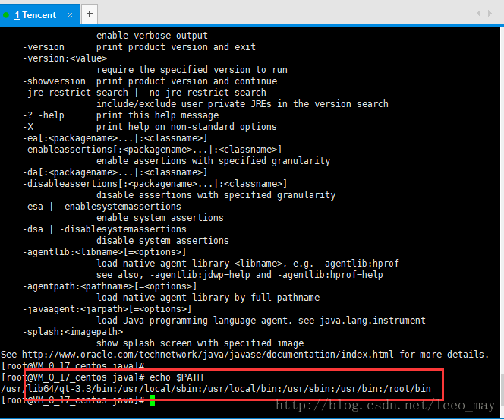Screen dimensions: 504x420
Task: Click the '-dsa | -disablesystemassertions' line
Action: (x=105, y=229)
